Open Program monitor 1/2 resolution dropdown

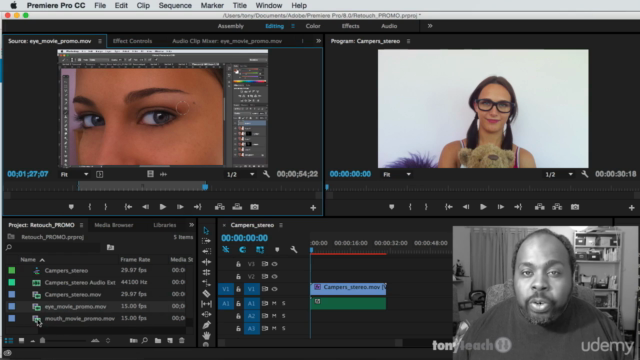click(x=559, y=174)
